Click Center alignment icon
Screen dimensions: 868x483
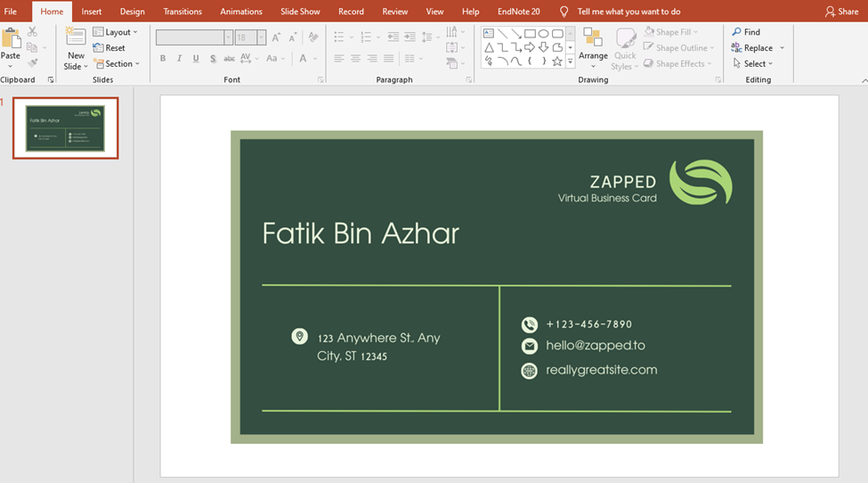pos(355,58)
